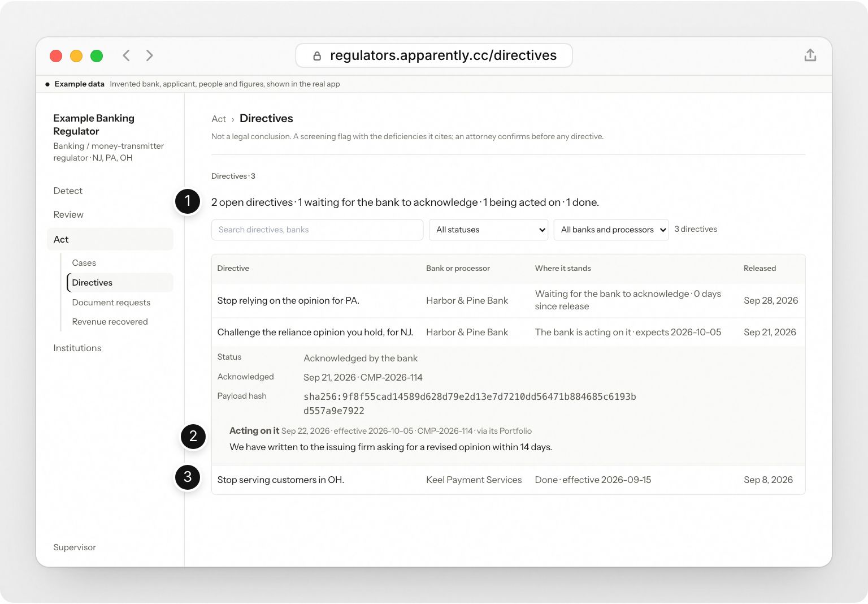This screenshot has width=868, height=604.
Task: Open Cases under Act
Action: pyautogui.click(x=84, y=263)
